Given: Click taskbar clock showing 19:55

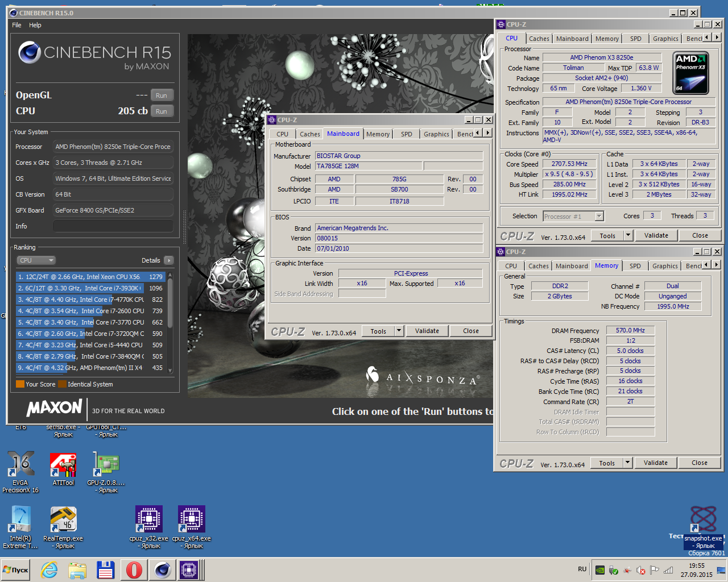Looking at the screenshot, I should click(697, 570).
